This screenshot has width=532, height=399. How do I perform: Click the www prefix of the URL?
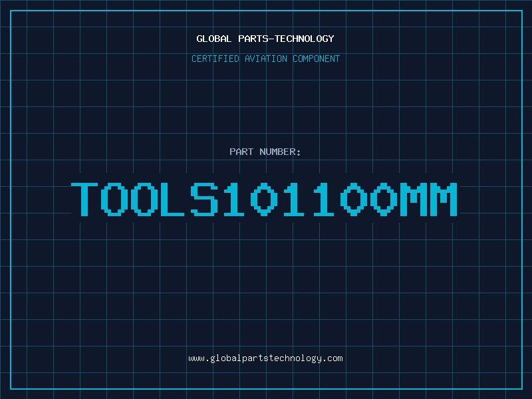(x=196, y=358)
